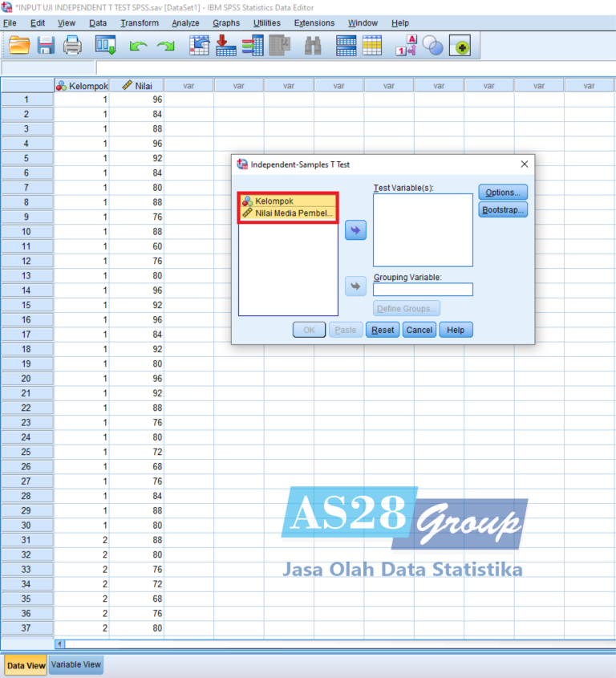Open the Transform menu
This screenshot has width=616, height=678.
click(140, 23)
